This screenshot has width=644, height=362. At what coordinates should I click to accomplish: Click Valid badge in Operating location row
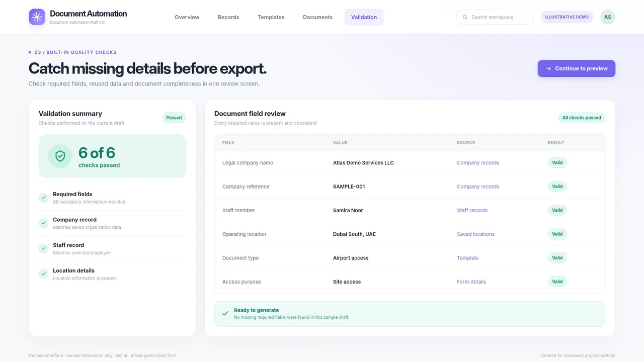click(x=557, y=234)
